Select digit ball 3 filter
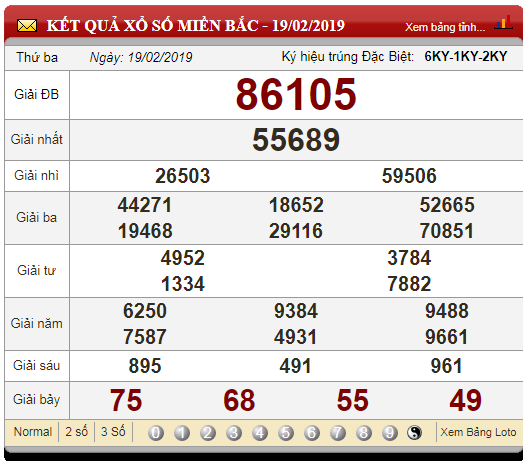The image size is (523, 461). tap(234, 433)
